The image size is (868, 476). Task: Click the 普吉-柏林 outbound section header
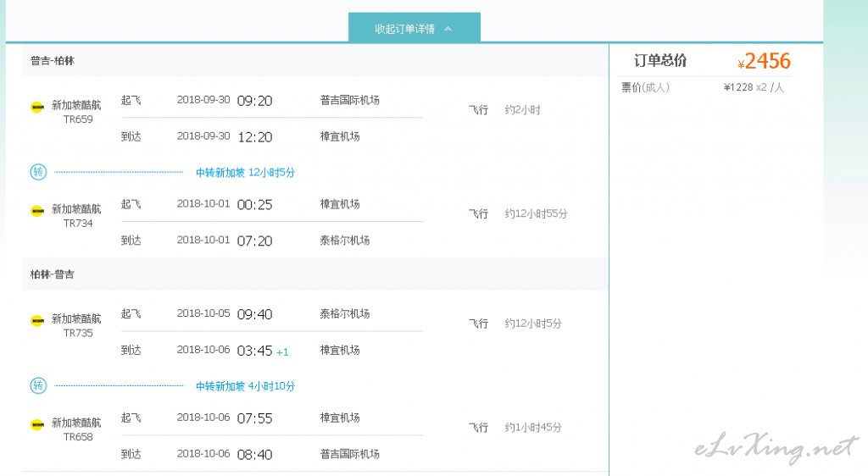click(x=52, y=61)
